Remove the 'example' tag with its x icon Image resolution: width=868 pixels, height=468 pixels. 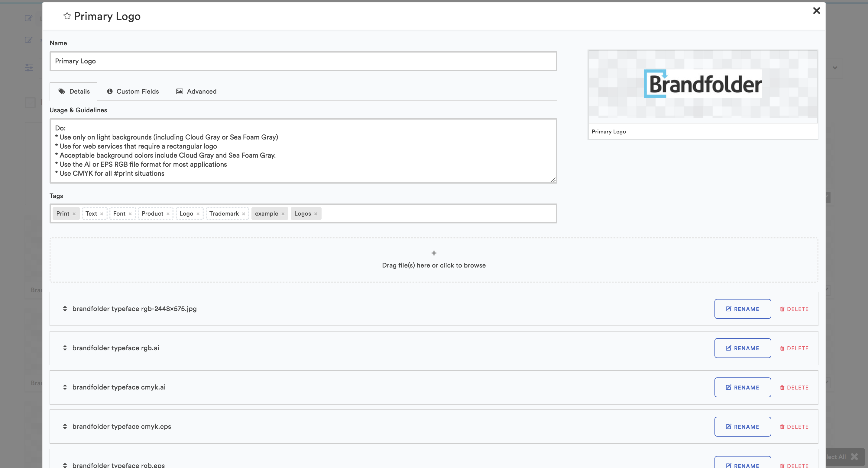pos(283,213)
